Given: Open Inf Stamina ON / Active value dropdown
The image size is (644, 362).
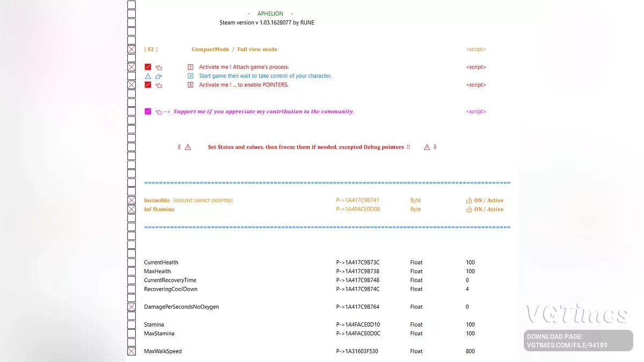Looking at the screenshot, I should (488, 209).
